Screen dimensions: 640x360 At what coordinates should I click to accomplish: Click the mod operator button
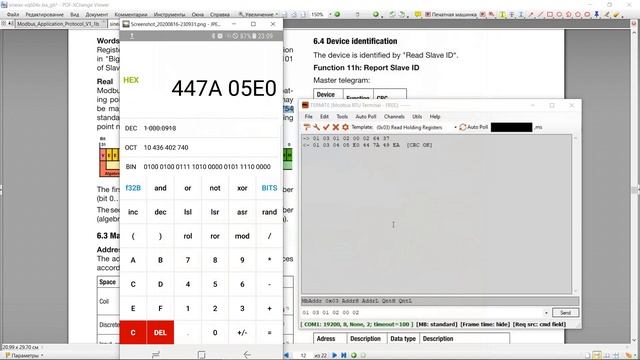point(242,236)
